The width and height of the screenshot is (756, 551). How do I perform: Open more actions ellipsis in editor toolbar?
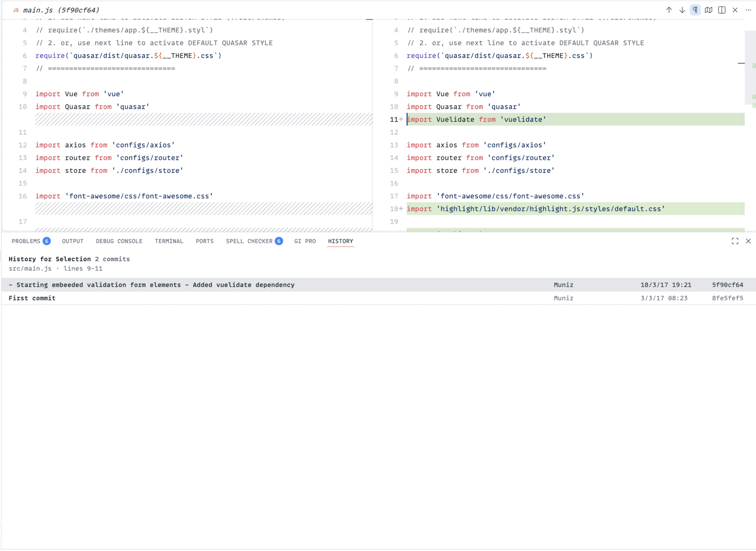click(748, 10)
